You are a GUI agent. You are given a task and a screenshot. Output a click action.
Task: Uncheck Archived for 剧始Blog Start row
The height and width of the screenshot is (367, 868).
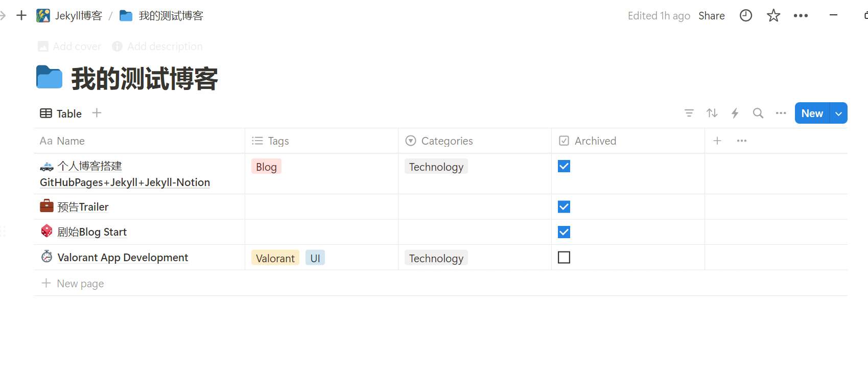click(564, 232)
